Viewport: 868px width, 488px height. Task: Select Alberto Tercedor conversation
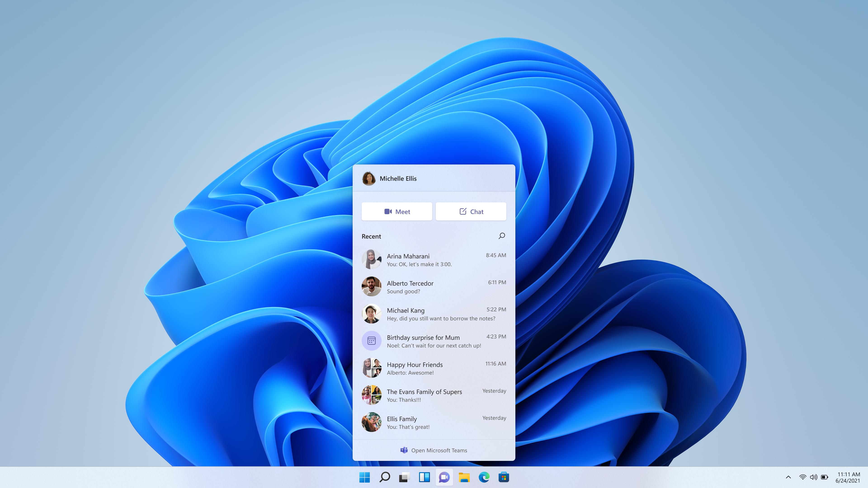(x=434, y=287)
